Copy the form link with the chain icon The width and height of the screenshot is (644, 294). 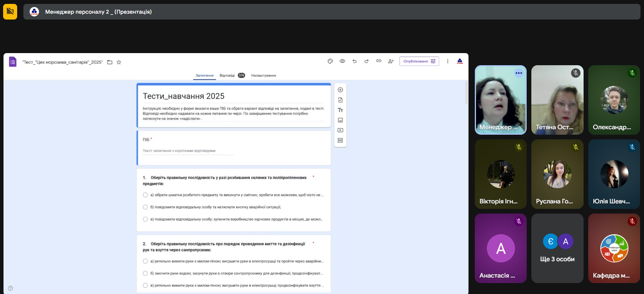379,61
